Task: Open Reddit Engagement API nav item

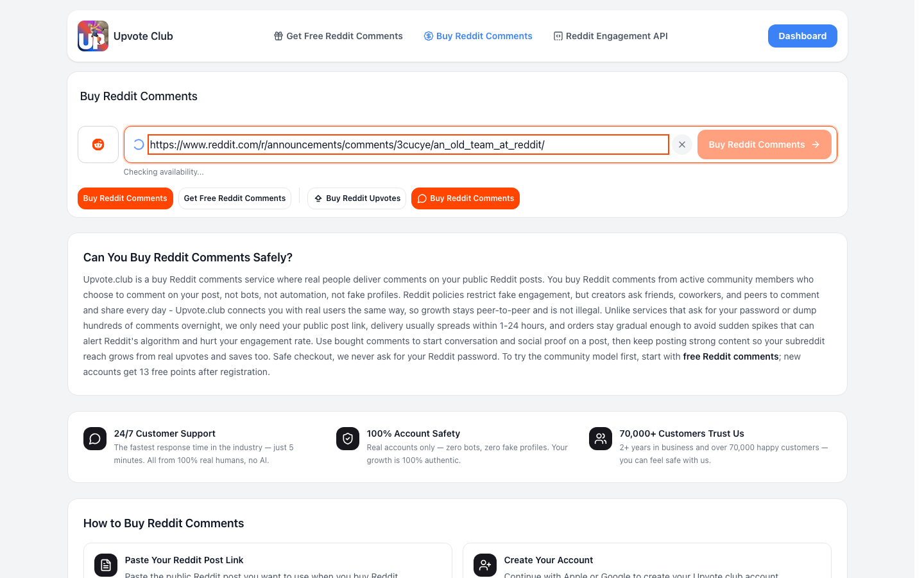Action: 611,36
